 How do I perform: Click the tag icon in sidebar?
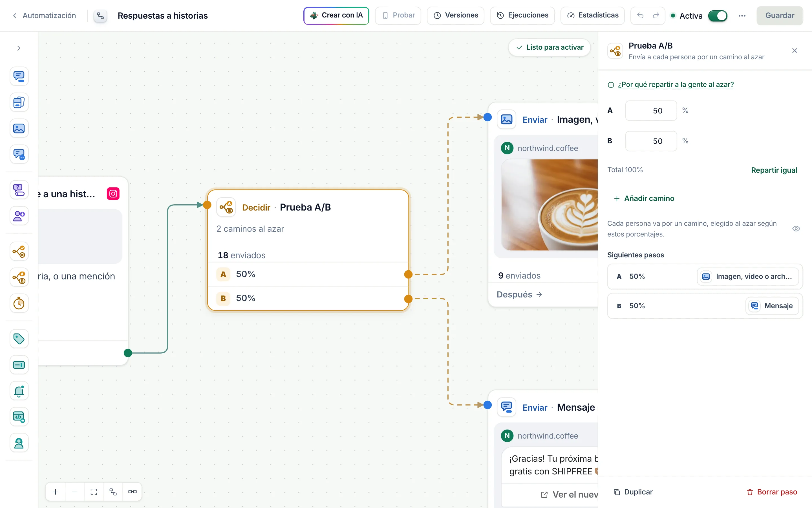pos(19,339)
